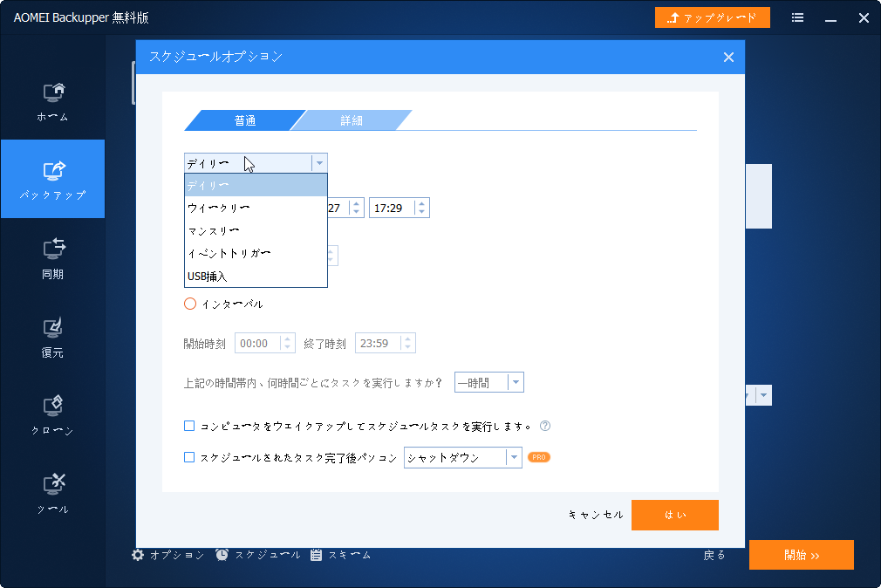Choose デイリー from the dropdown list
881x588 pixels.
pos(256,186)
